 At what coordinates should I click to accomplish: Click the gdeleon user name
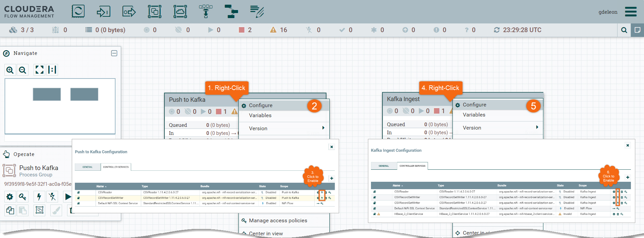coord(608,12)
